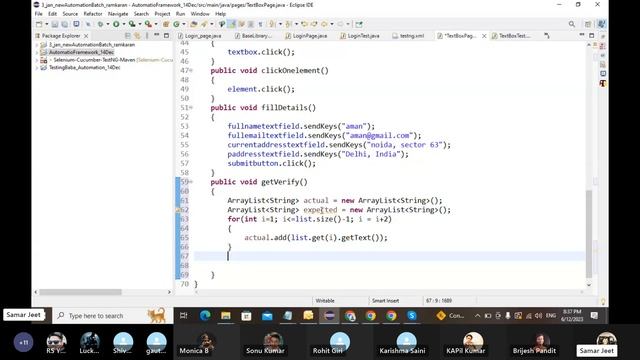Click the Package Explorer horizontal scrollbar
640x360 pixels.
(x=80, y=292)
